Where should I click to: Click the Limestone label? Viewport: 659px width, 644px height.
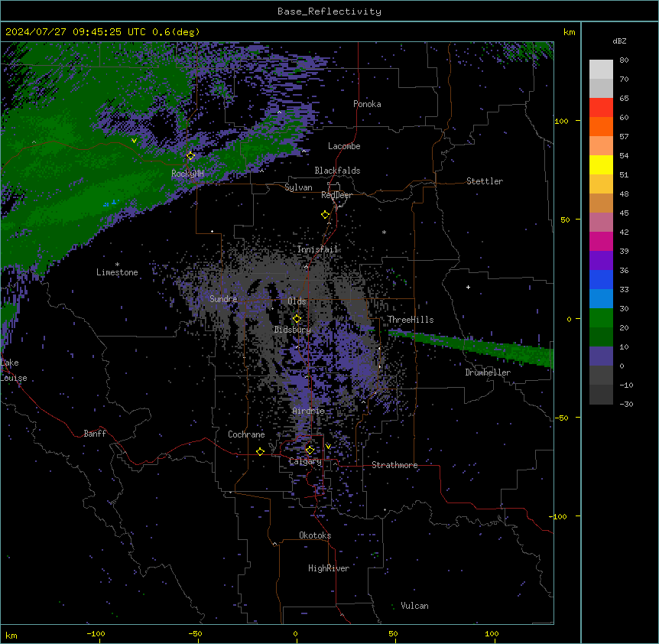(117, 272)
